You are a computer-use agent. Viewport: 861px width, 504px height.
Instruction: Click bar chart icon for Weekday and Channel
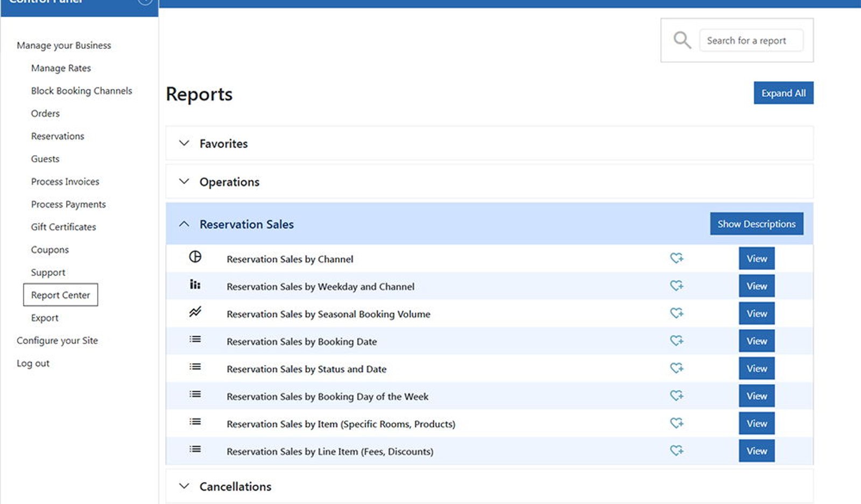click(195, 285)
